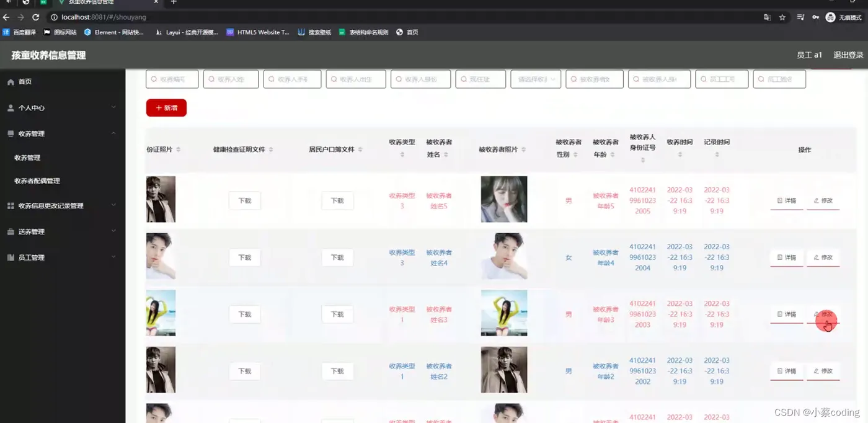Download 居民户口簿文件 for 被收养者姓名4 row
Screen dimensions: 868x423
(337, 257)
